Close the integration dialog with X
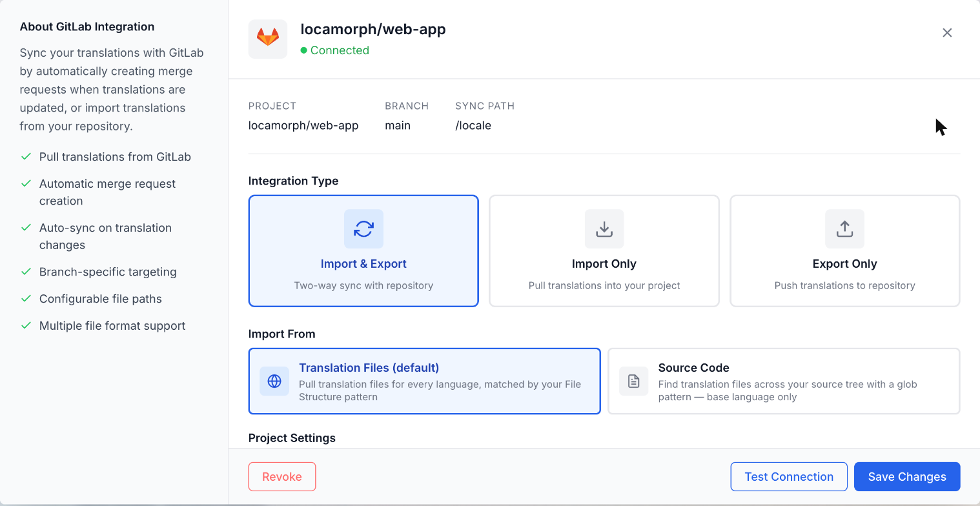 pos(947,33)
